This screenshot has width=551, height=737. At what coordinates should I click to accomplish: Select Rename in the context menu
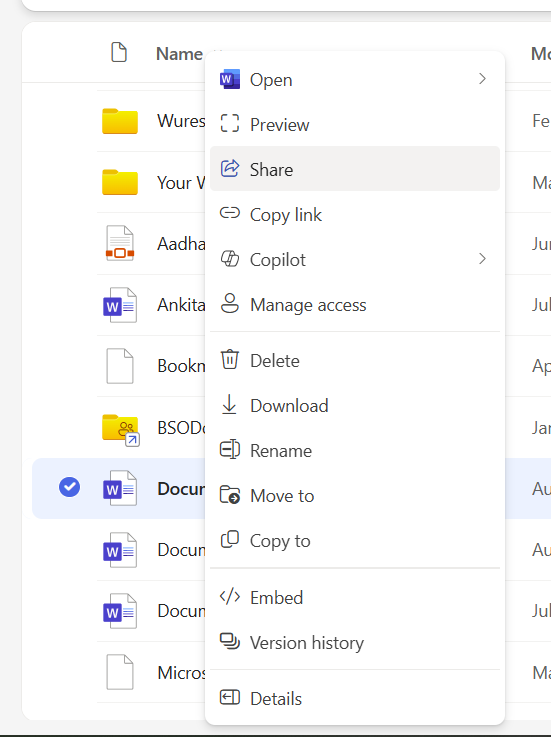pyautogui.click(x=355, y=451)
